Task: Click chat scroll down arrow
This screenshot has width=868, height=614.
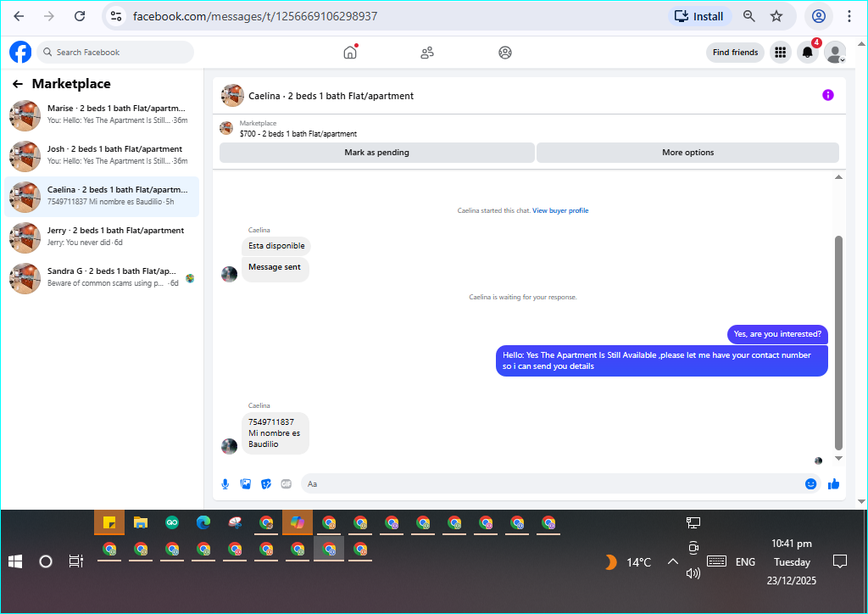Action: click(x=838, y=459)
